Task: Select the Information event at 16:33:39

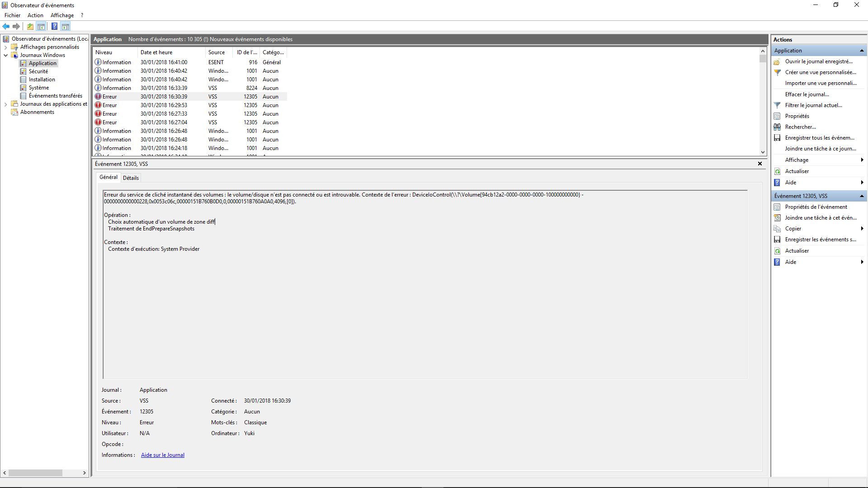Action: (190, 88)
